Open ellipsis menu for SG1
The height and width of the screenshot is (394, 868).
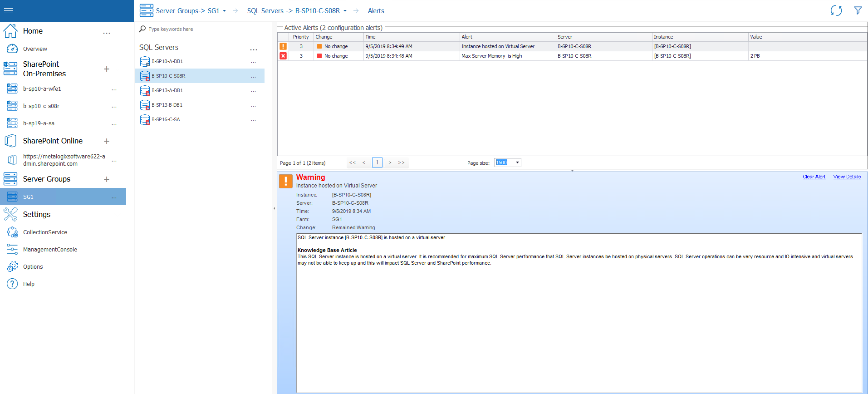coord(114,197)
